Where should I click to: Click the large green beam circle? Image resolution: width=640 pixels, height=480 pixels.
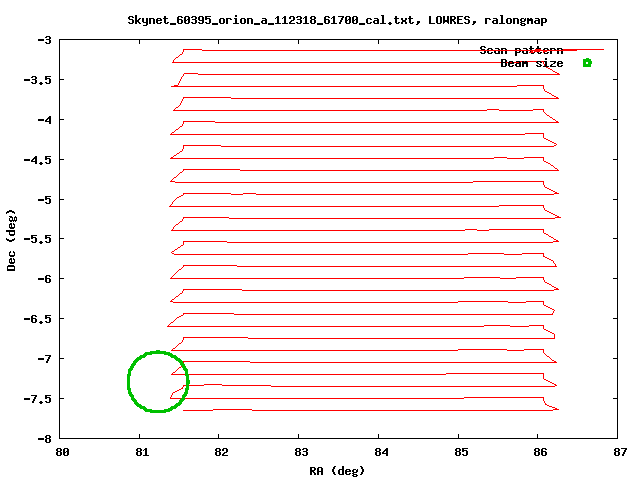pos(158,382)
